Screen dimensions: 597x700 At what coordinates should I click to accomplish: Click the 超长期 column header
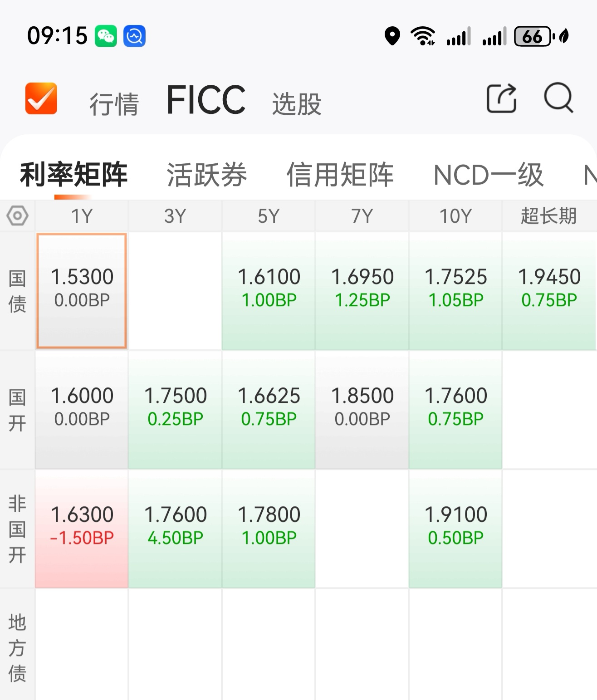[549, 216]
